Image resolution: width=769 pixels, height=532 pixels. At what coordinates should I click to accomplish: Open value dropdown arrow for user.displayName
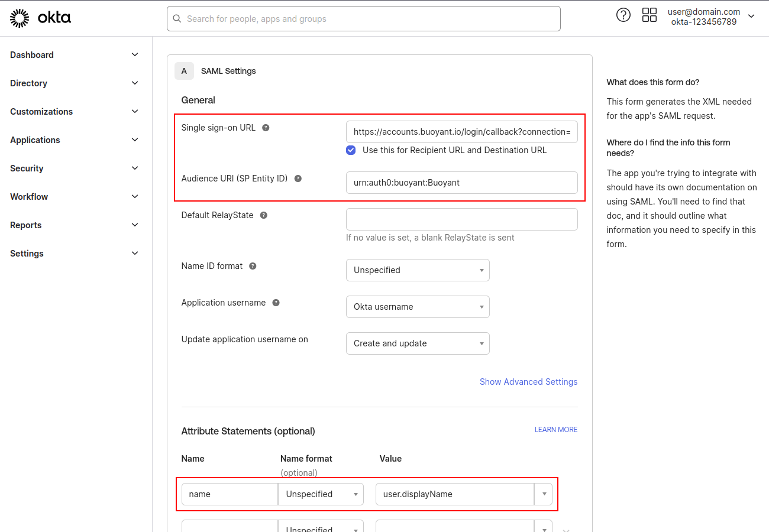pos(544,494)
